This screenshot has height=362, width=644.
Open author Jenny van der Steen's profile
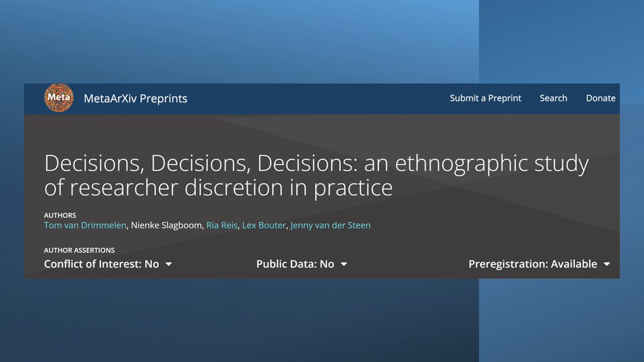tap(331, 225)
